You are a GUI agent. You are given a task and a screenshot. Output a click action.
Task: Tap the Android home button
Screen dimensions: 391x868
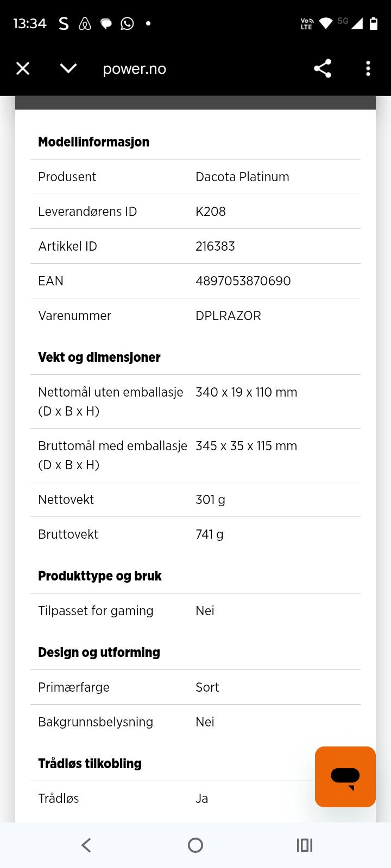(x=195, y=845)
